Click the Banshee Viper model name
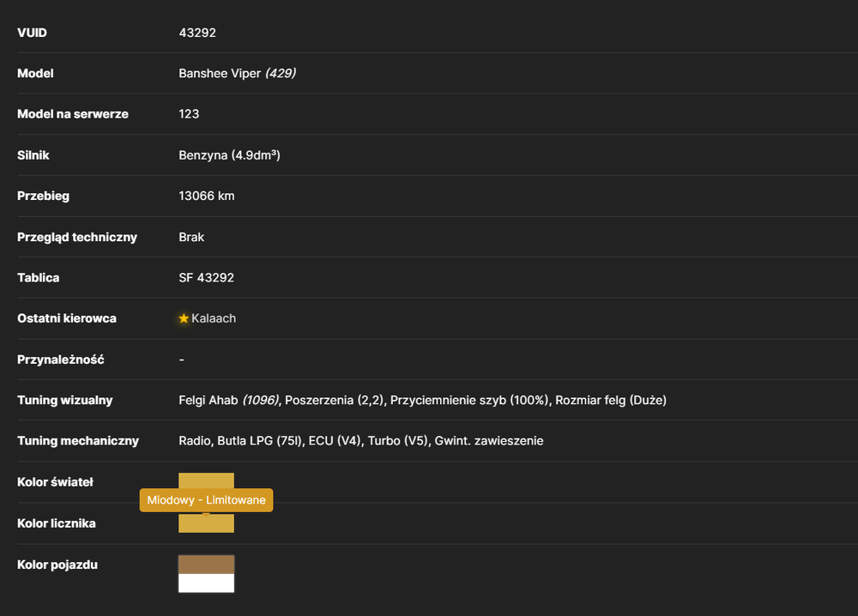This screenshot has width=858, height=616. pyautogui.click(x=220, y=73)
